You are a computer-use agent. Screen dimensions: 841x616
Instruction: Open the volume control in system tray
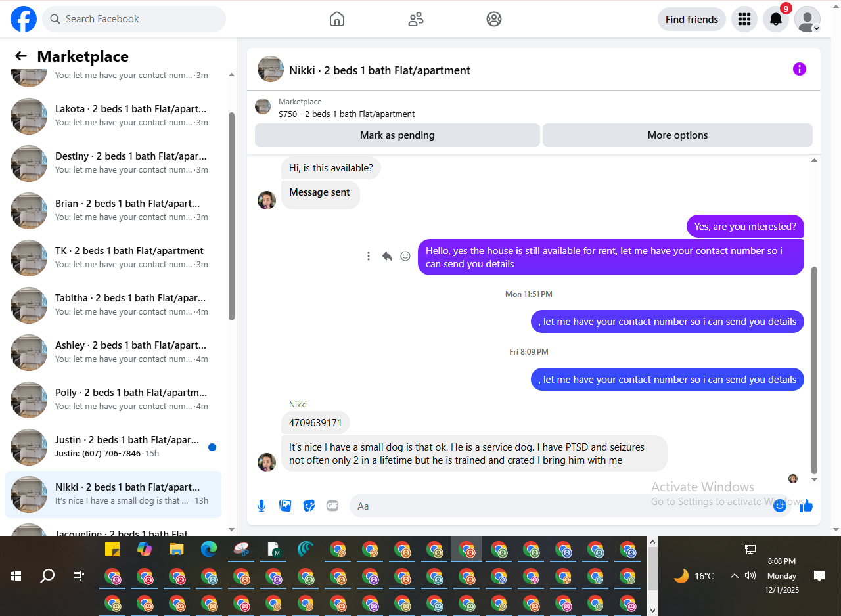click(750, 576)
